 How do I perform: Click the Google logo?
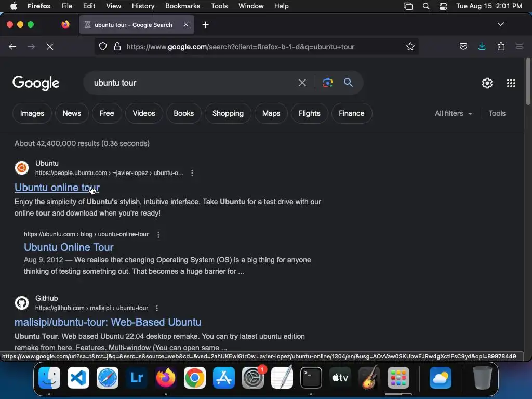(x=36, y=83)
